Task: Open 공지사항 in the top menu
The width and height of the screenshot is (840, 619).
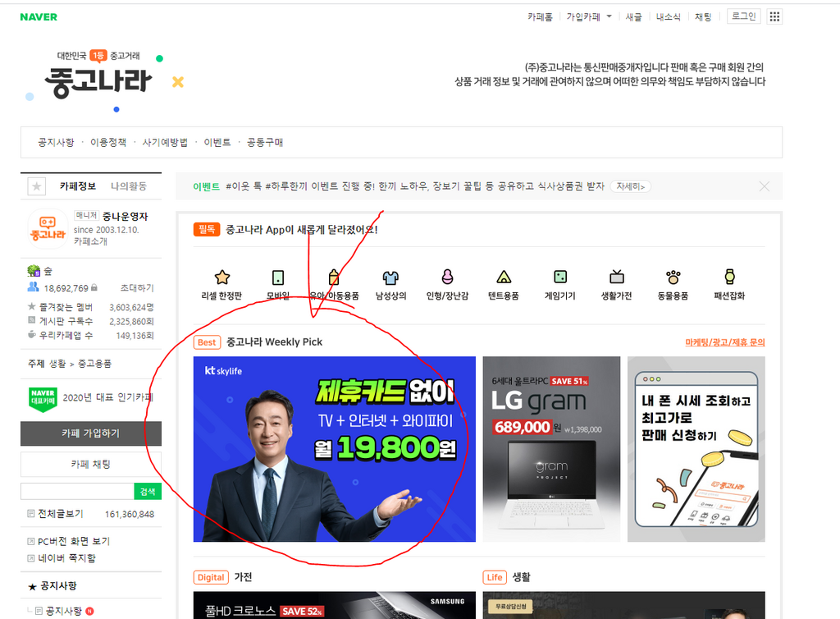Action: [x=56, y=143]
